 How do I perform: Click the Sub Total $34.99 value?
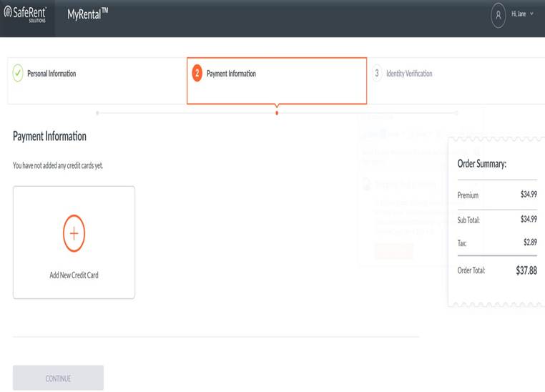tap(529, 219)
